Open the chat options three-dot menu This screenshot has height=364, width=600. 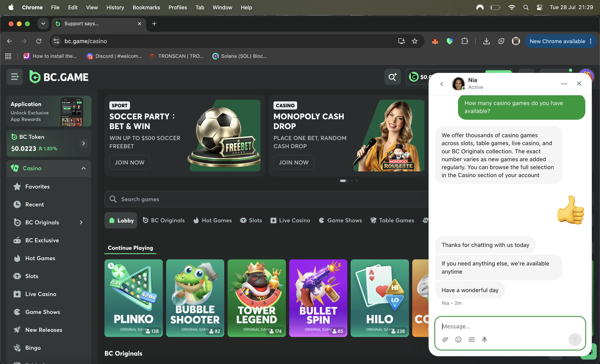pyautogui.click(x=564, y=84)
